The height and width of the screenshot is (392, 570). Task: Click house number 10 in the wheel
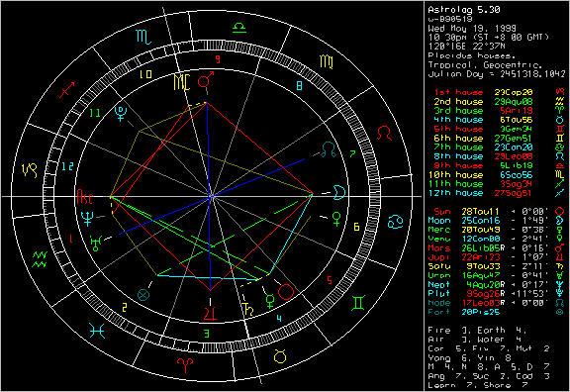click(145, 74)
